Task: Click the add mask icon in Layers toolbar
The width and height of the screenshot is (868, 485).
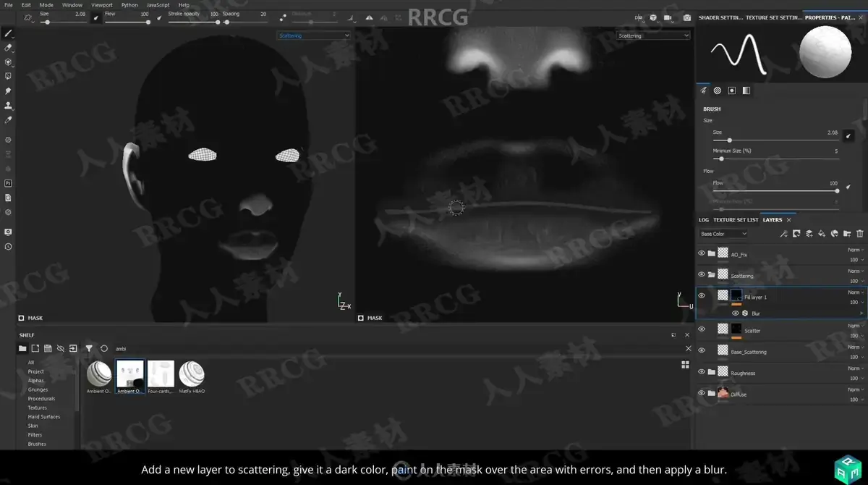Action: tap(796, 234)
